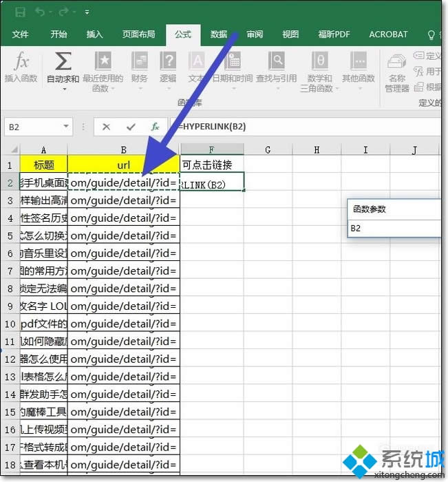Screen dimensions: 448x482
Task: Open the Customize Quick Access Toolbar dropdown
Action: (87, 12)
